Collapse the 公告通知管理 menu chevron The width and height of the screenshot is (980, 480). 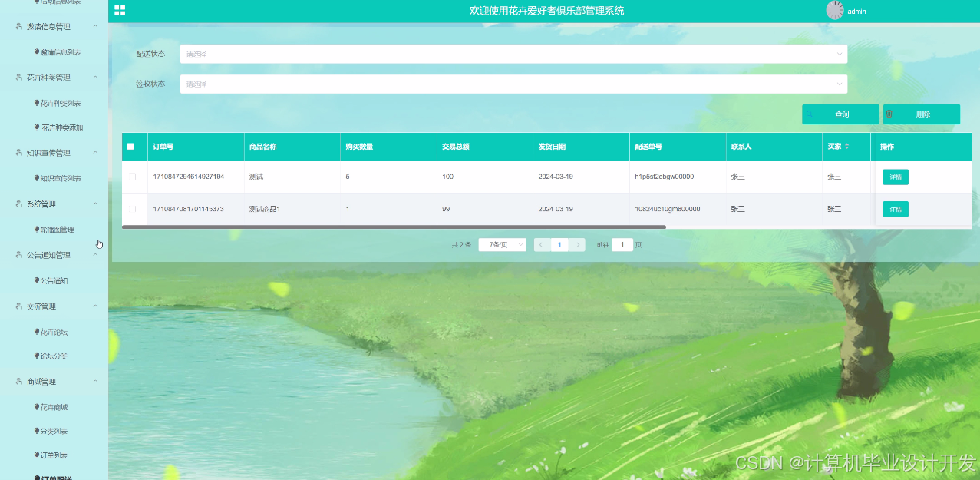(95, 255)
